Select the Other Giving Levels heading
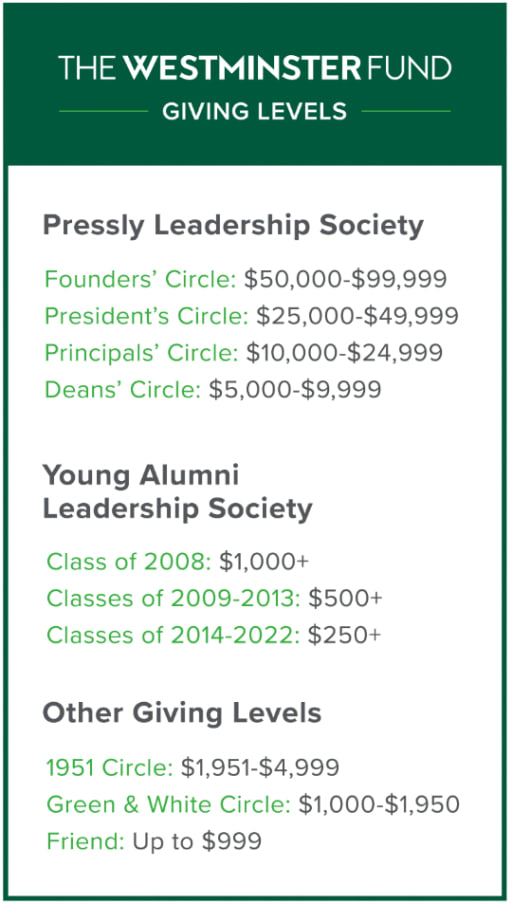Screen dimensions: 512x905 [x=182, y=713]
